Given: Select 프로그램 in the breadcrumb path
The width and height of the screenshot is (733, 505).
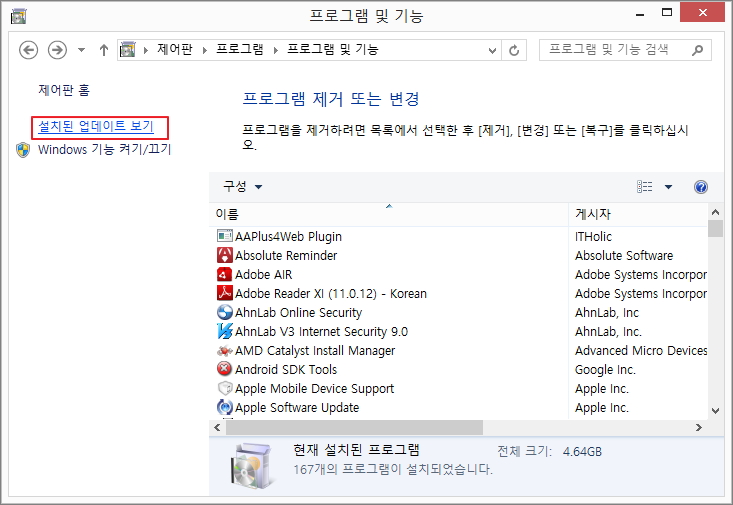Looking at the screenshot, I should coord(240,49).
